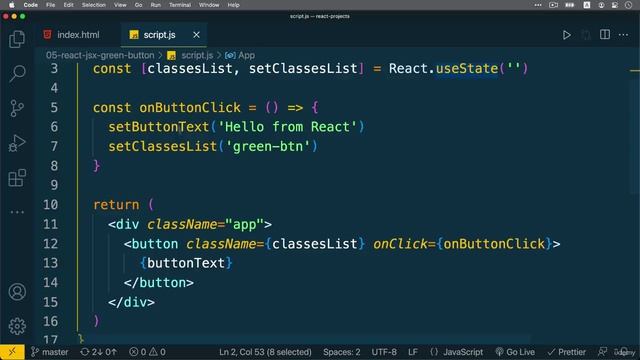Run the code with the play button
This screenshot has width=640, height=360.
[567, 35]
